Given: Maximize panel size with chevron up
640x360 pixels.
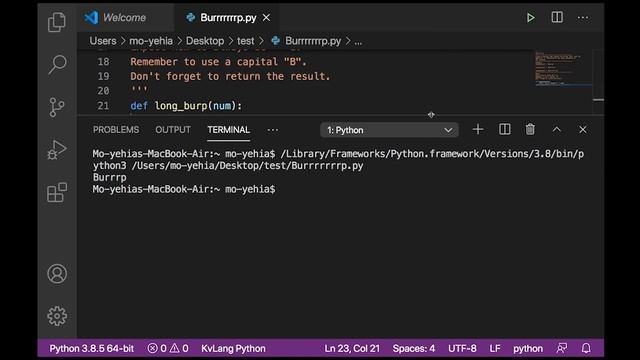Looking at the screenshot, I should coord(557,129).
